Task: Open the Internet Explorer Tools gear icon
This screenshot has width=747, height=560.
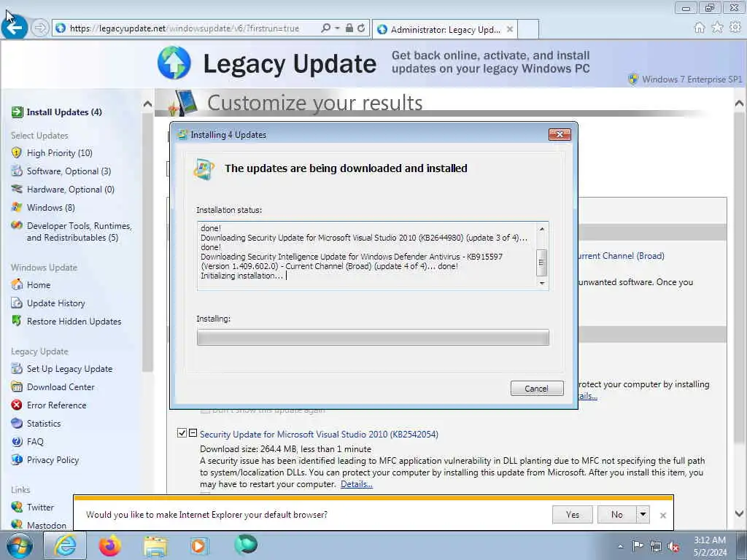Action: pyautogui.click(x=735, y=28)
